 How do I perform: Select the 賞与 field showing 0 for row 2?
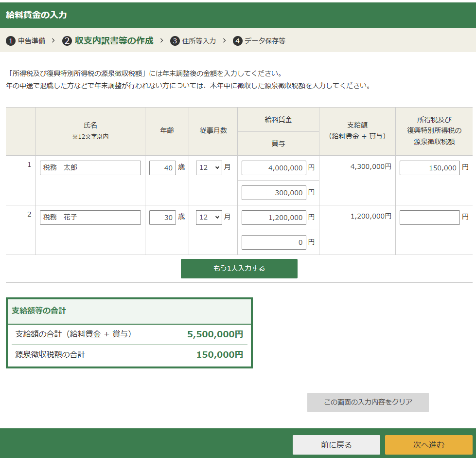tap(273, 242)
